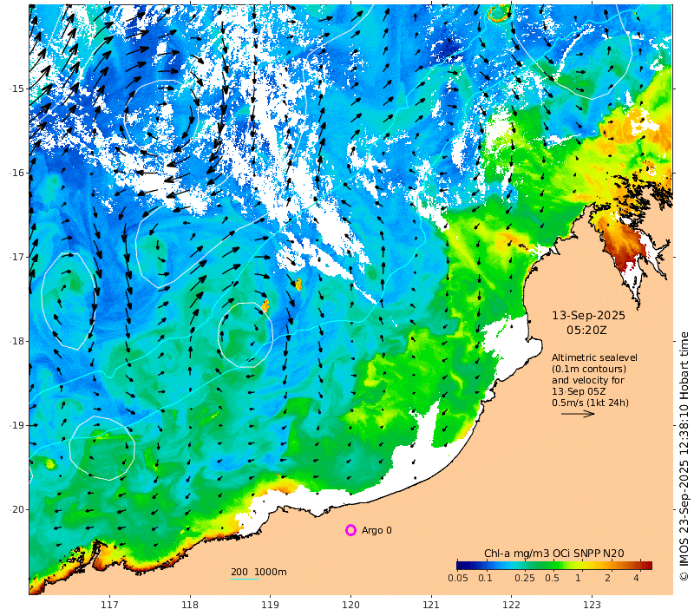Click the longitude label '117'
The image size is (694, 616).
tap(109, 605)
